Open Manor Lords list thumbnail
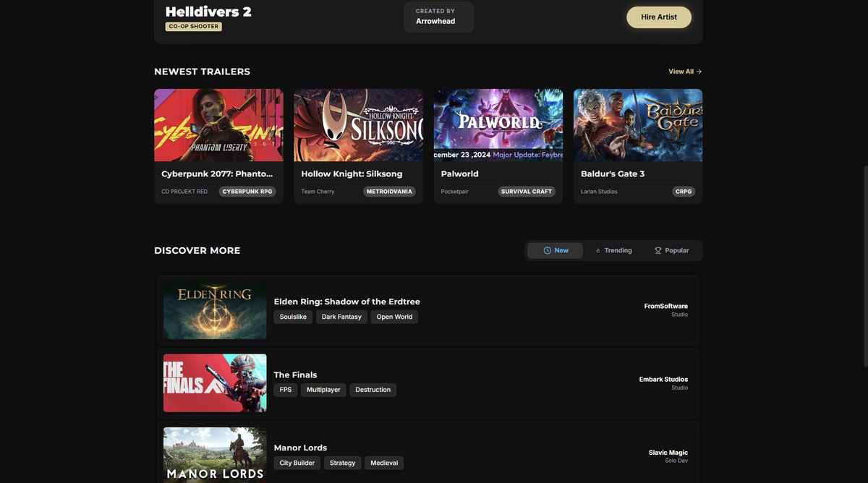The width and height of the screenshot is (868, 483). [x=215, y=455]
